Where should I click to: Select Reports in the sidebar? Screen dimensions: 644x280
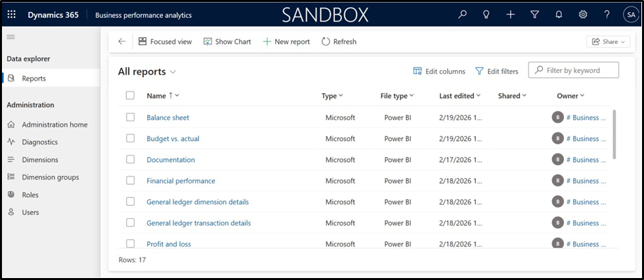(x=51, y=78)
